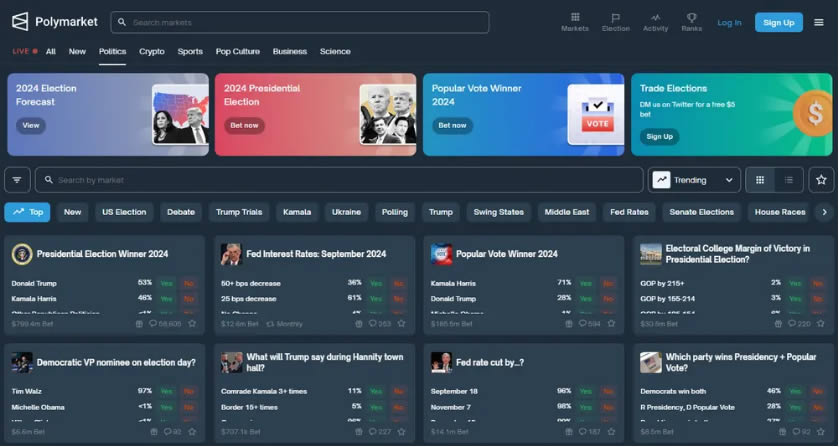Open the Markets grid icon in header
Viewport: 839px width, 447px height.
[574, 21]
